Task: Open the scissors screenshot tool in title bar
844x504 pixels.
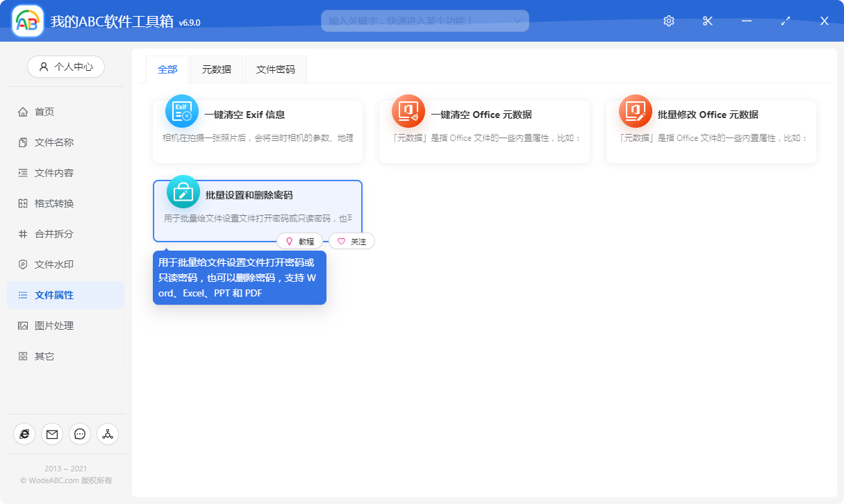Action: click(x=707, y=21)
